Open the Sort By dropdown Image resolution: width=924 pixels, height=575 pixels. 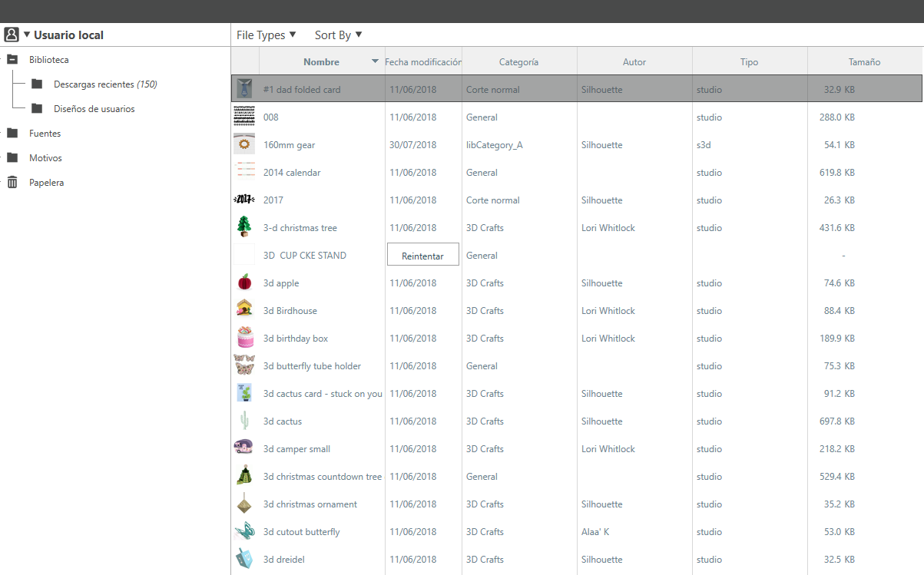click(339, 35)
